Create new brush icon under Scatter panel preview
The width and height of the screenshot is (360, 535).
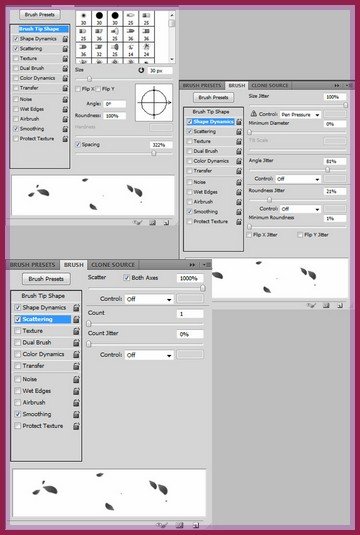[x=196, y=525]
